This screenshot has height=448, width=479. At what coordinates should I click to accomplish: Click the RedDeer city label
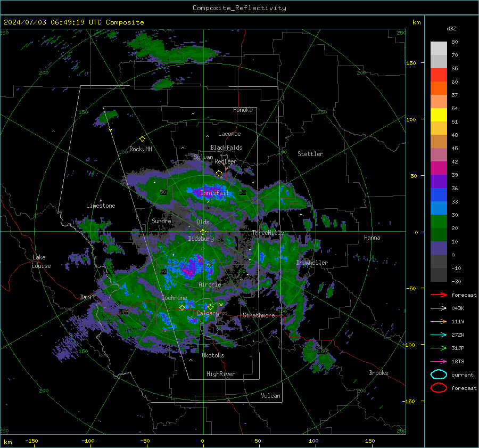click(x=226, y=161)
